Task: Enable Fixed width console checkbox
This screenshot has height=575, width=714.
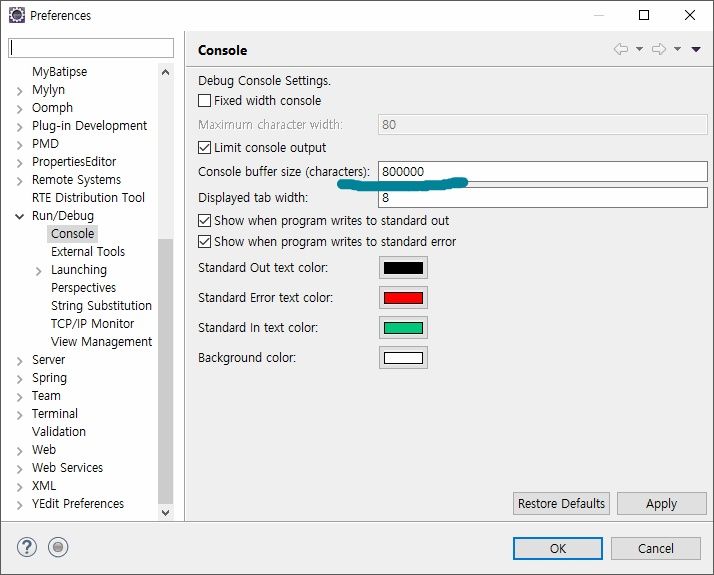Action: pyautogui.click(x=204, y=100)
